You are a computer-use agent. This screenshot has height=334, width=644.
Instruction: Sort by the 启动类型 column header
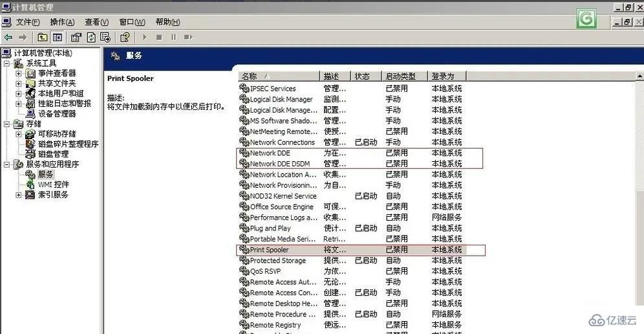click(x=405, y=76)
